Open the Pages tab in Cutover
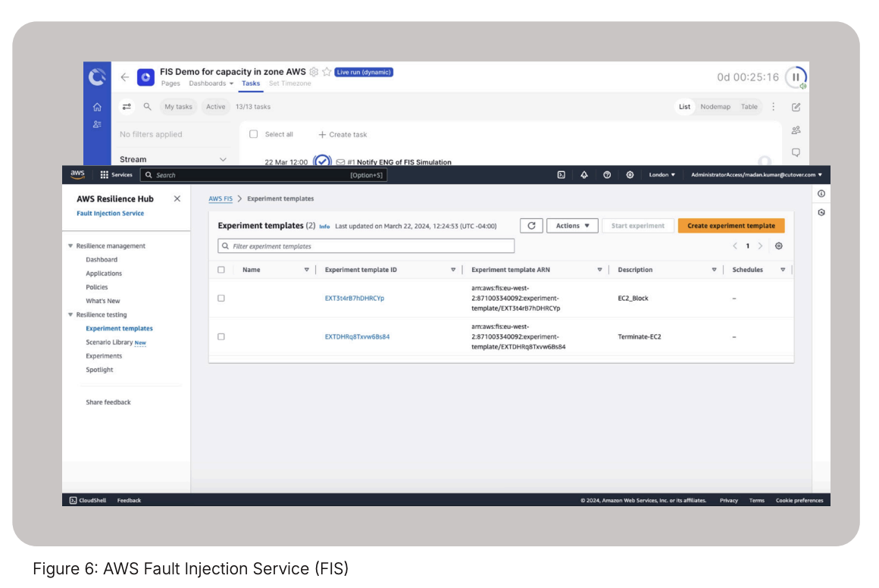Viewport: 879px width, 588px height. pyautogui.click(x=170, y=83)
